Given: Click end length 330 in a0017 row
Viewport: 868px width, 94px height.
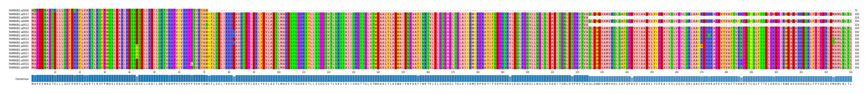Looking at the screenshot, I should [857, 14].
